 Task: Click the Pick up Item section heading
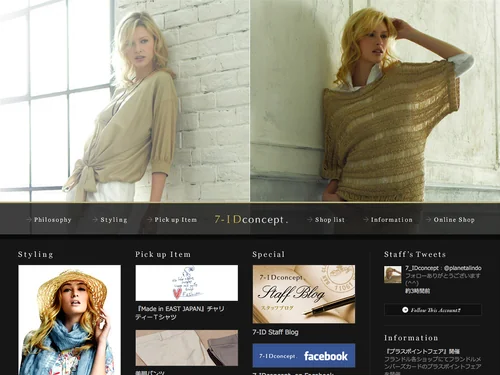coord(163,254)
